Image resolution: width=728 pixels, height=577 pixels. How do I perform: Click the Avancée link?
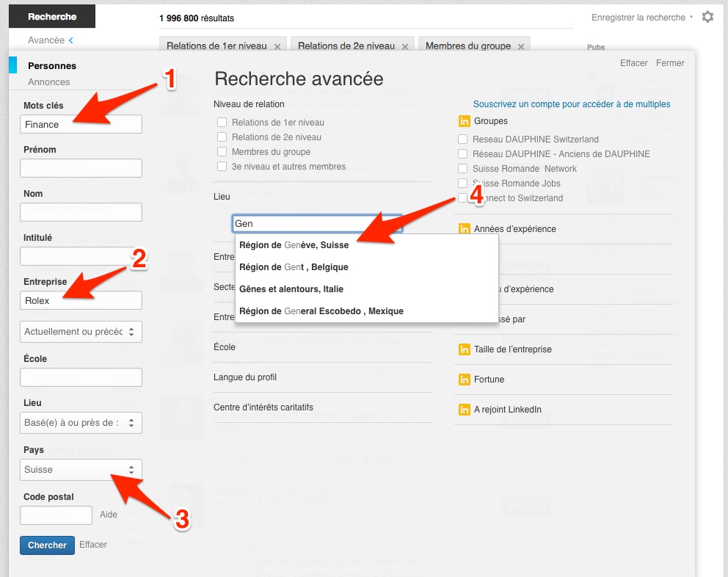pos(46,40)
